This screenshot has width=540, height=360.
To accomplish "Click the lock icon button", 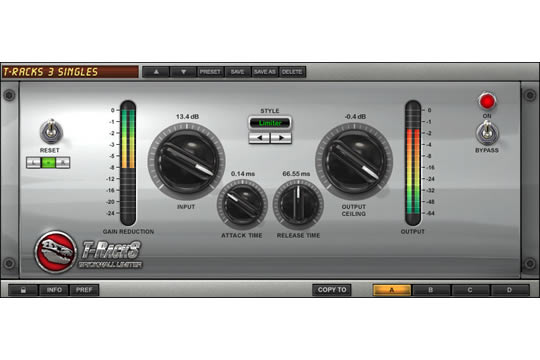I will tap(23, 290).
